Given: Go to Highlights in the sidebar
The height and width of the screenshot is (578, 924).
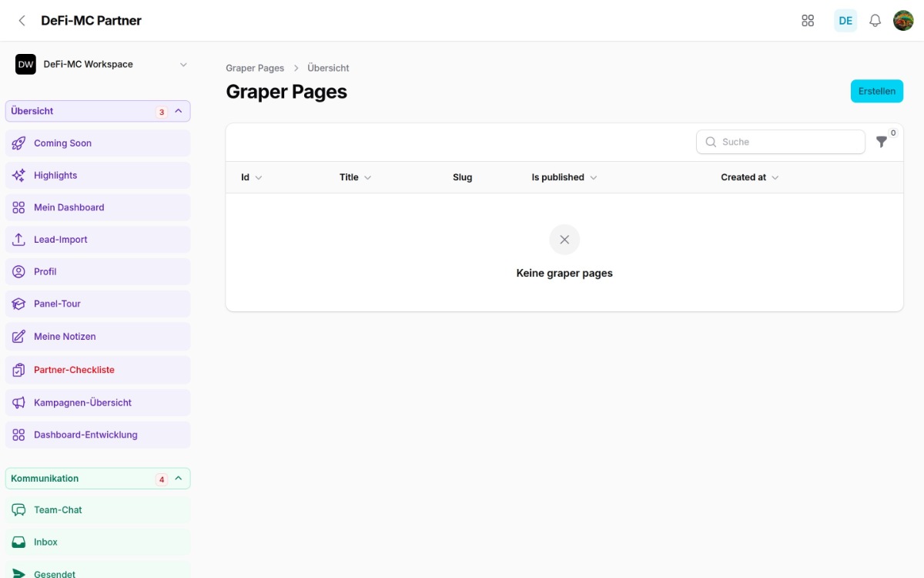Looking at the screenshot, I should (98, 176).
